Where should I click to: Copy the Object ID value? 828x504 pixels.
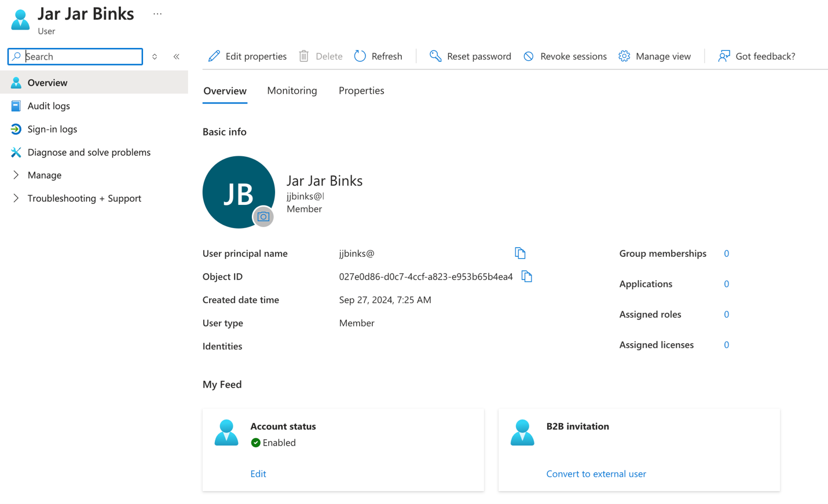526,276
